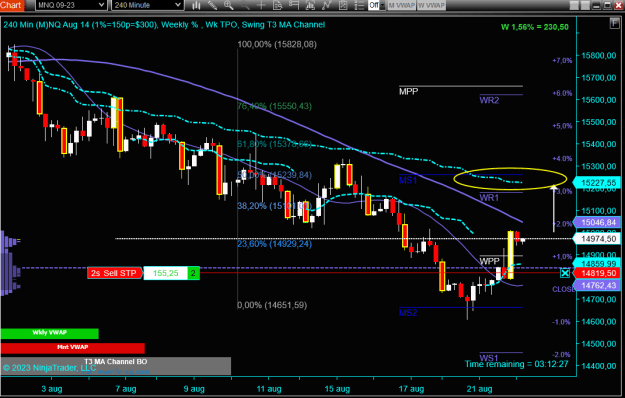
Task: Click the 14974,50 current price marker
Action: click(597, 239)
